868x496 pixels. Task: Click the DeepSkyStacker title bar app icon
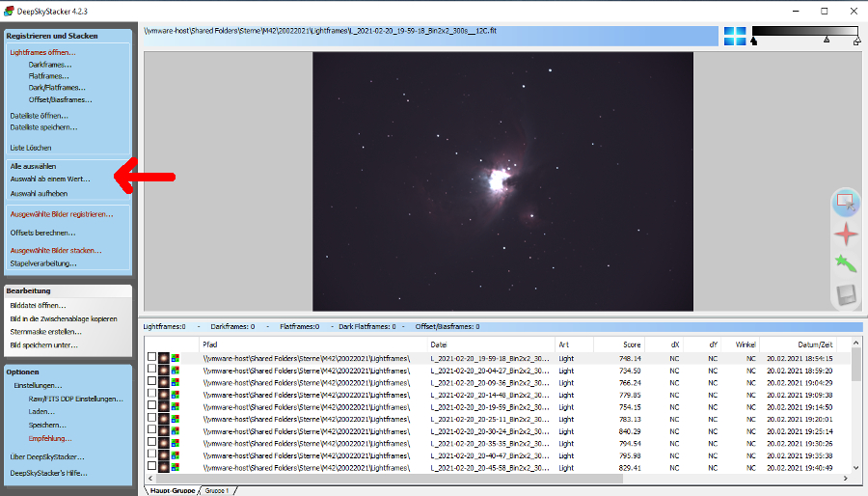(10, 11)
